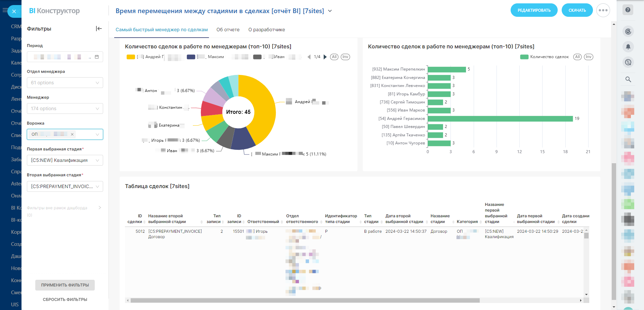
Task: Open the three dots more options menu
Action: pos(603,10)
